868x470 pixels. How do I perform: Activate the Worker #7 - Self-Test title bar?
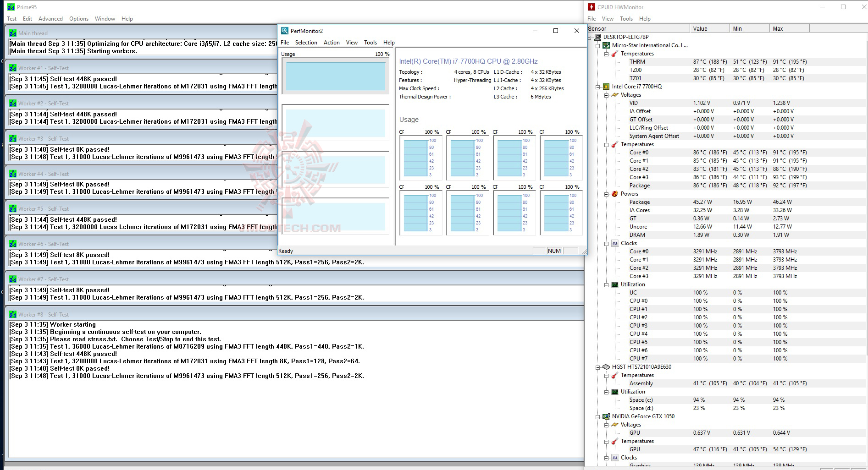tap(294, 279)
